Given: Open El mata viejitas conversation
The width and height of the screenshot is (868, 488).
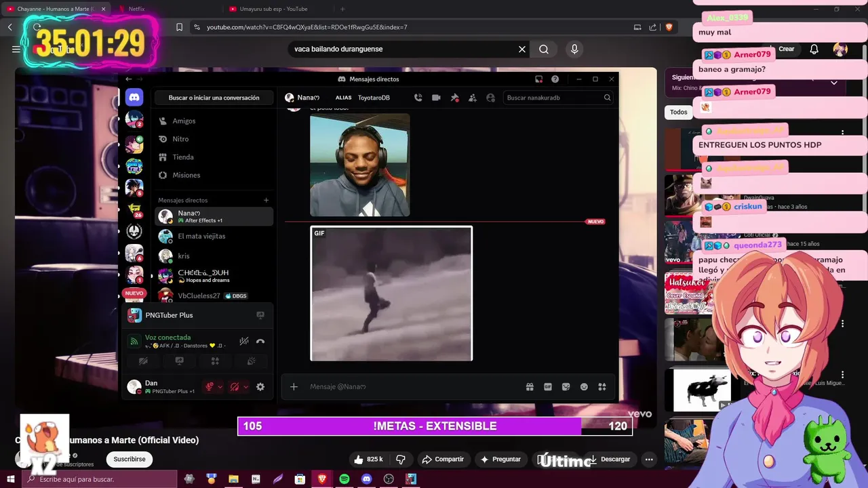Looking at the screenshot, I should tap(214, 236).
